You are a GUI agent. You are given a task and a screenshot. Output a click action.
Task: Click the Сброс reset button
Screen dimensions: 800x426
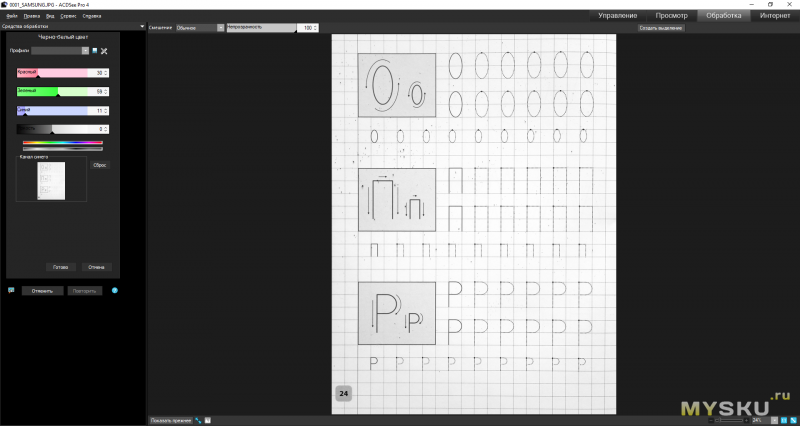click(99, 164)
